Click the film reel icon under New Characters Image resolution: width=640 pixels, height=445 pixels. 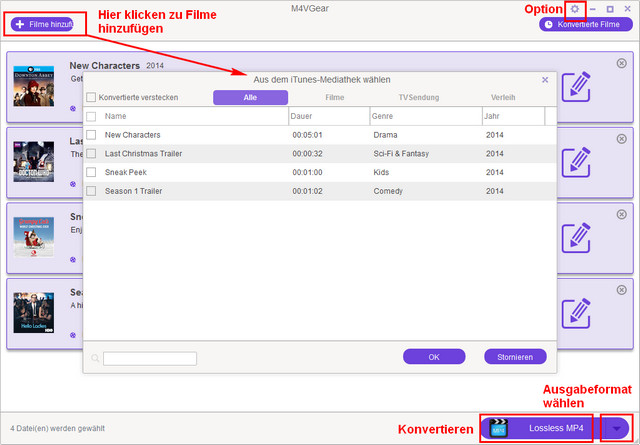73,108
